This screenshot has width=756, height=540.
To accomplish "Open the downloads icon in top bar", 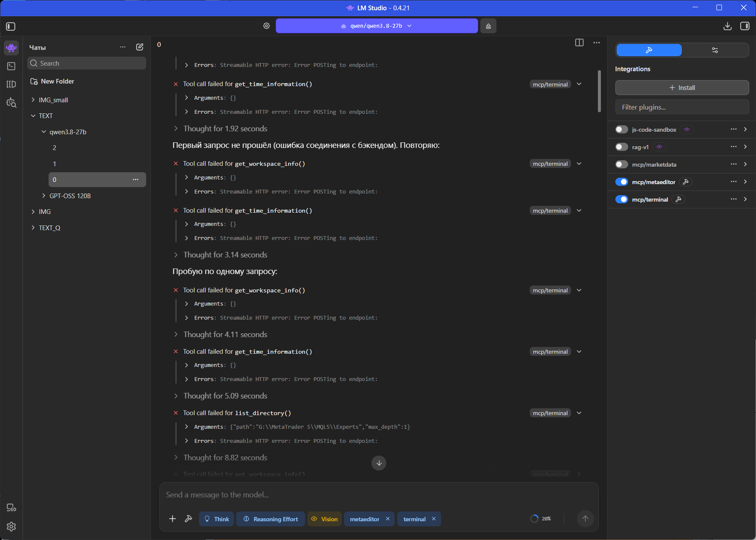I will pos(727,26).
